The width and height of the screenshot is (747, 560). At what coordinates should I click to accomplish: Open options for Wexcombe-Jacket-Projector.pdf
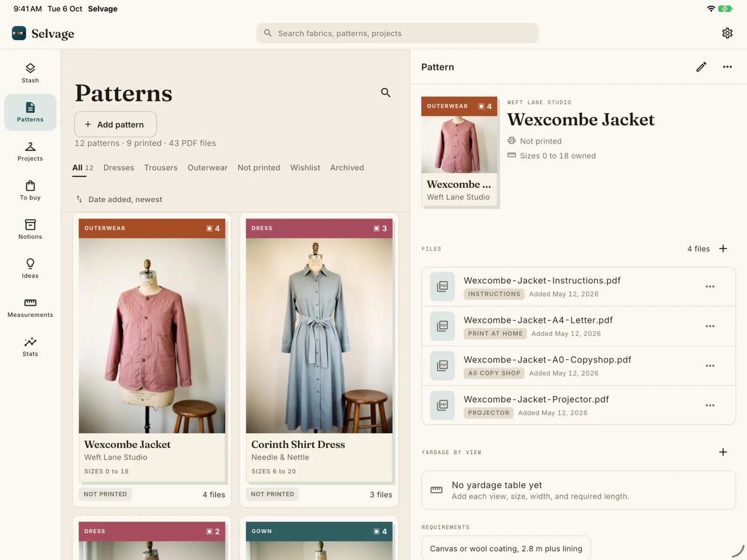[710, 406]
